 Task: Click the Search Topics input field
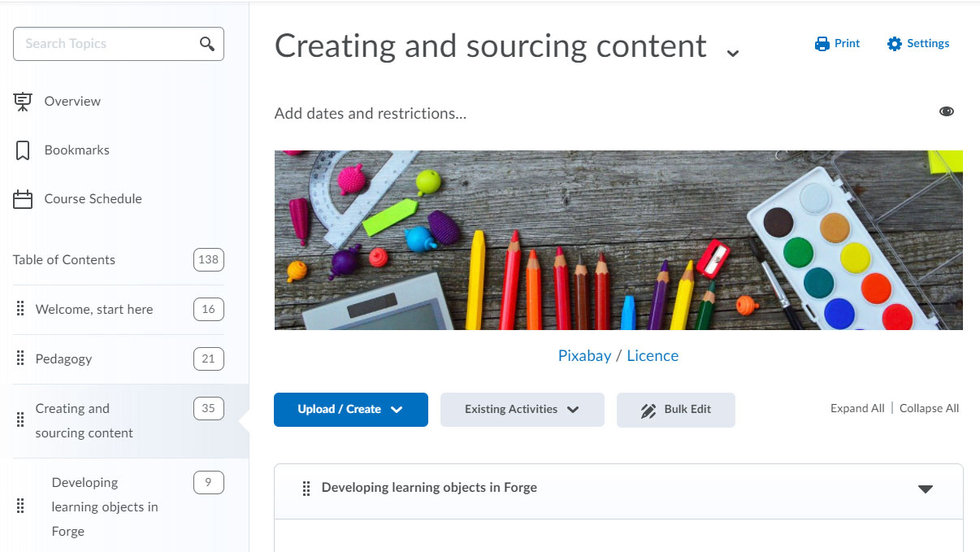point(119,44)
